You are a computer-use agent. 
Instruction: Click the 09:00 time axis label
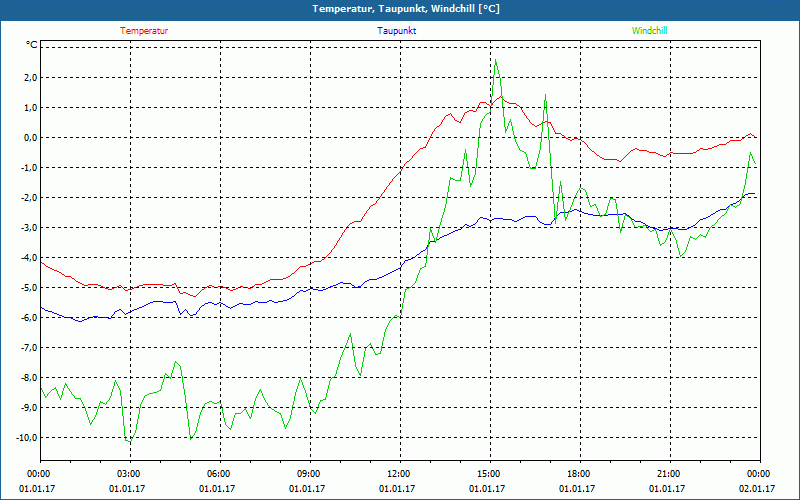pyautogui.click(x=310, y=474)
